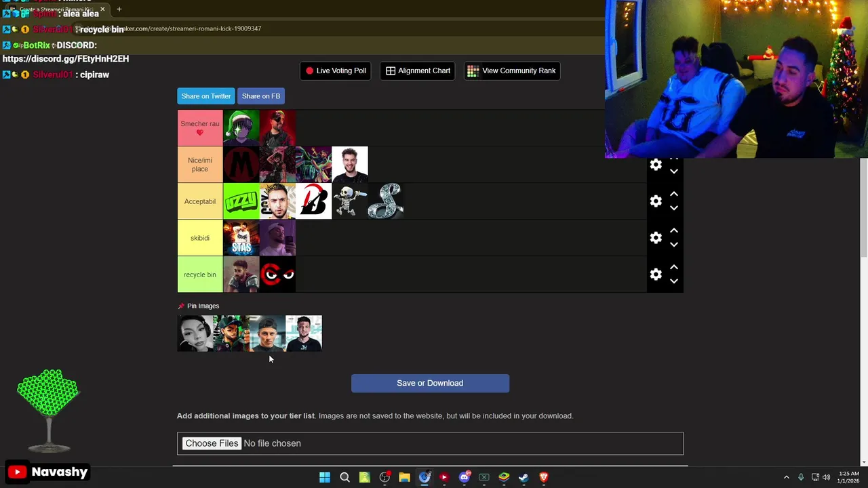Viewport: 868px width, 488px height.
Task: Share the tier list on Twitter
Action: [x=206, y=96]
